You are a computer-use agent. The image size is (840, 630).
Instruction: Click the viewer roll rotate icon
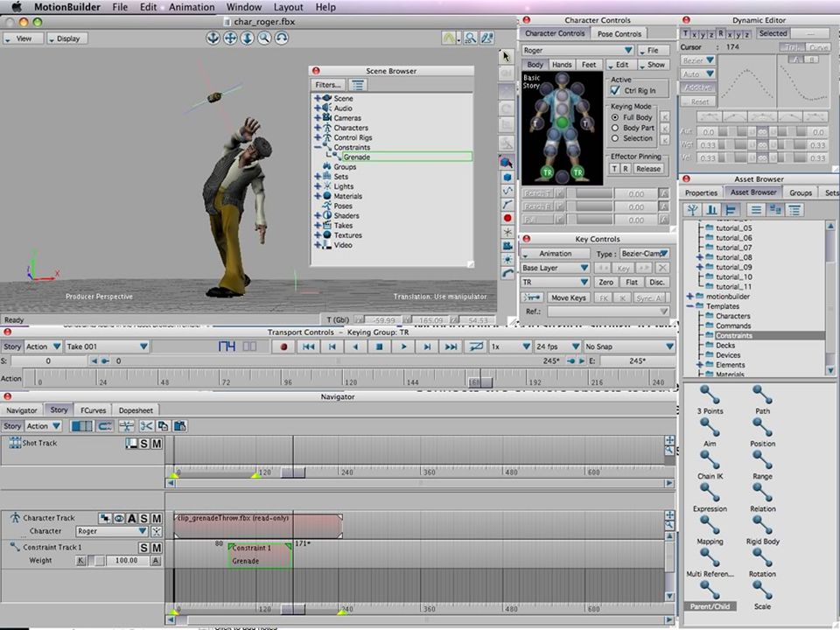281,38
